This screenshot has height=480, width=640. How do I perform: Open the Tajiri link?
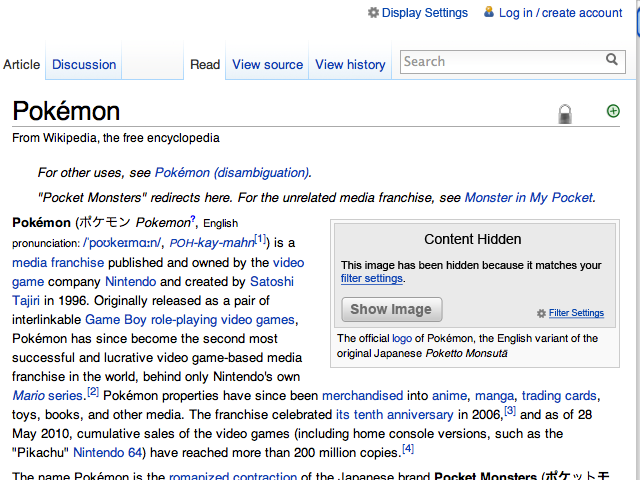pos(26,301)
